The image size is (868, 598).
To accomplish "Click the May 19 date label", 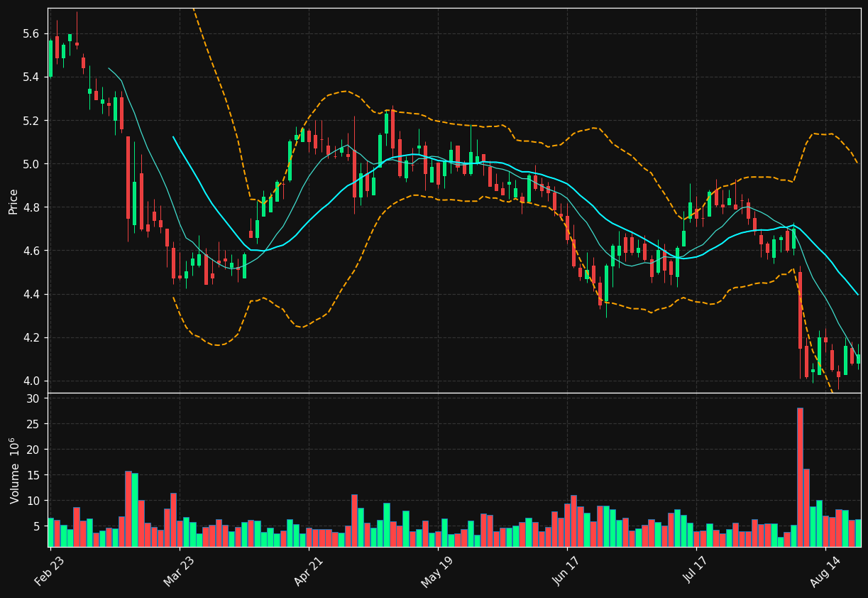I will [437, 570].
